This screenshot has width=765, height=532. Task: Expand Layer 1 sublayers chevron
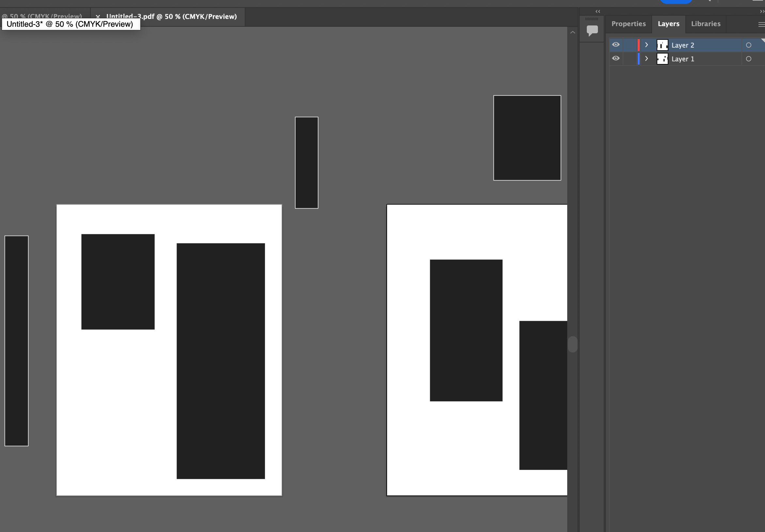point(647,59)
